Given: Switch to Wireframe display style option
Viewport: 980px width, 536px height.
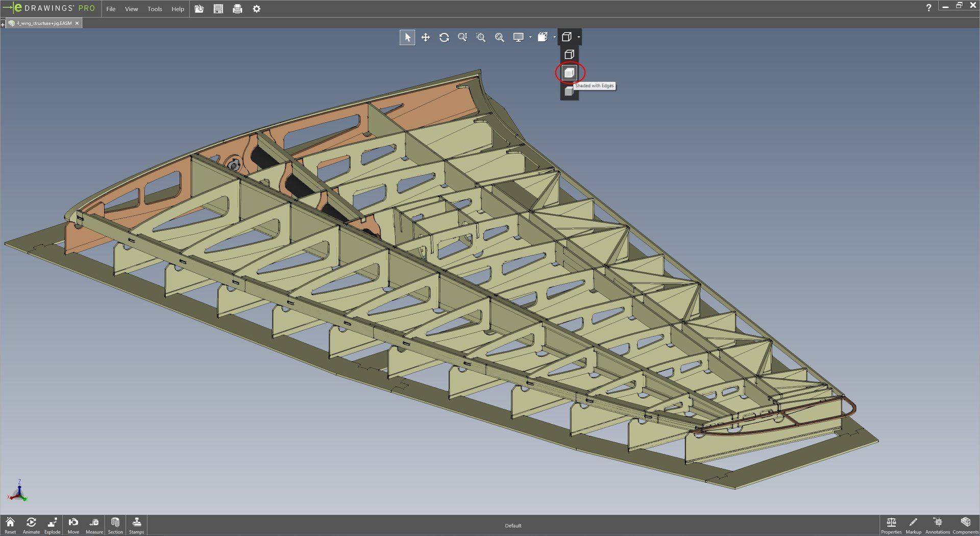Looking at the screenshot, I should [569, 55].
